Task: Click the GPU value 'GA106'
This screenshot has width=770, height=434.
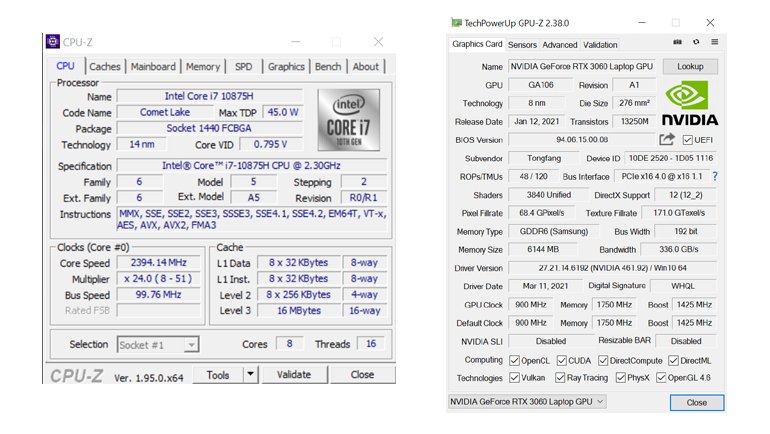Action: 541,85
